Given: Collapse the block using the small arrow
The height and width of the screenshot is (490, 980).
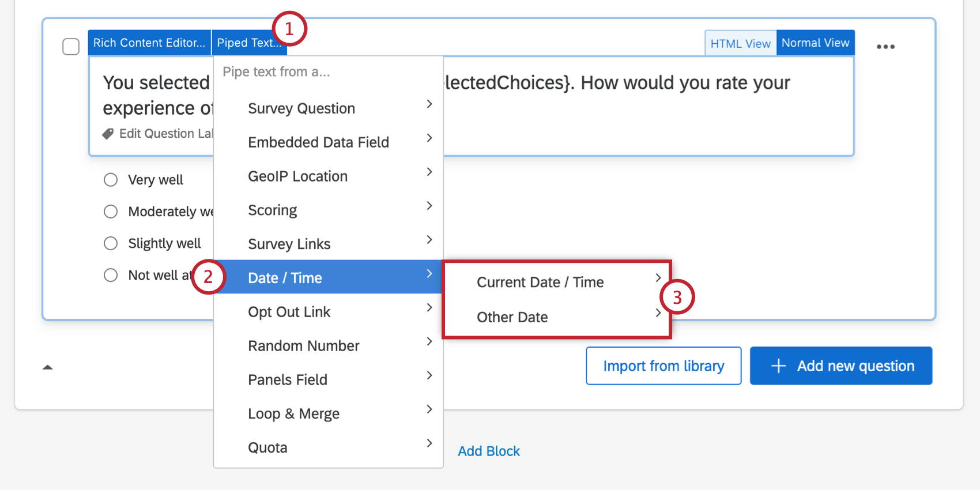Looking at the screenshot, I should pos(48,367).
